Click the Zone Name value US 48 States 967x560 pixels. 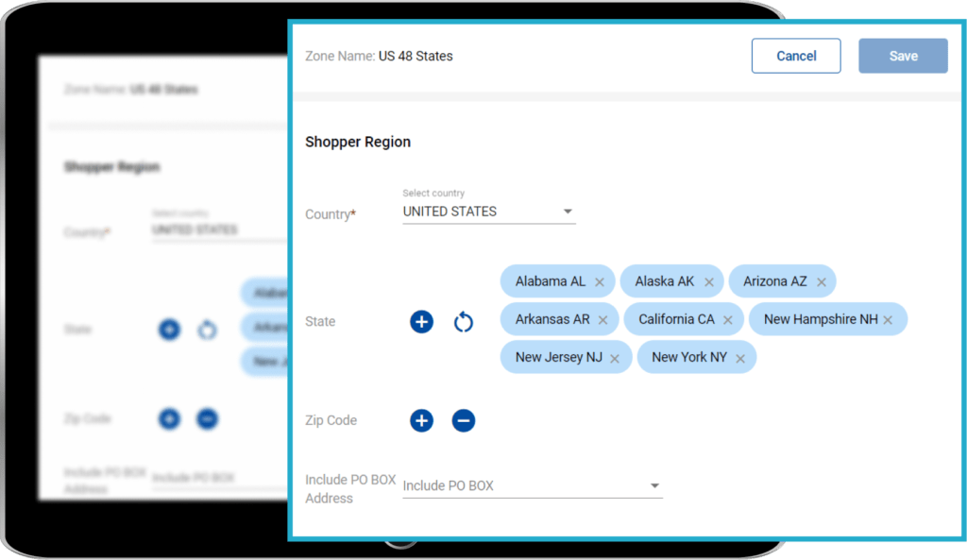[x=416, y=56]
